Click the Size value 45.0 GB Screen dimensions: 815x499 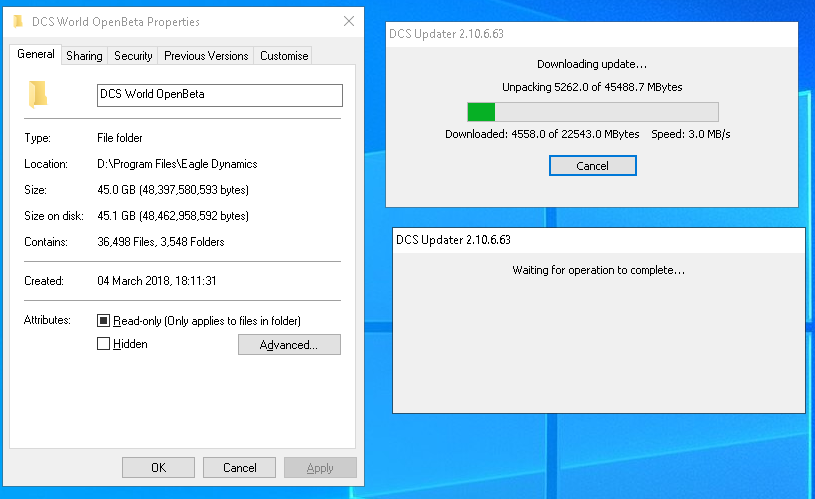(173, 190)
